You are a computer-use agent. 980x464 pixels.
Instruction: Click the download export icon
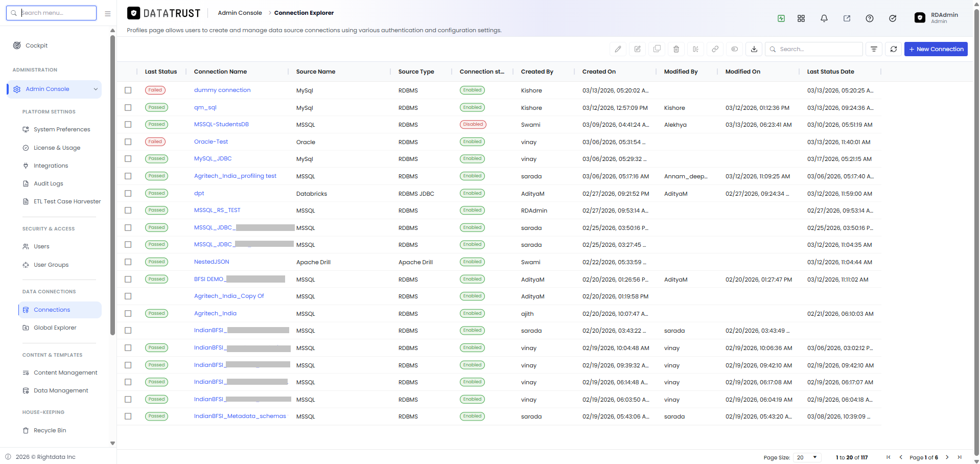point(754,49)
